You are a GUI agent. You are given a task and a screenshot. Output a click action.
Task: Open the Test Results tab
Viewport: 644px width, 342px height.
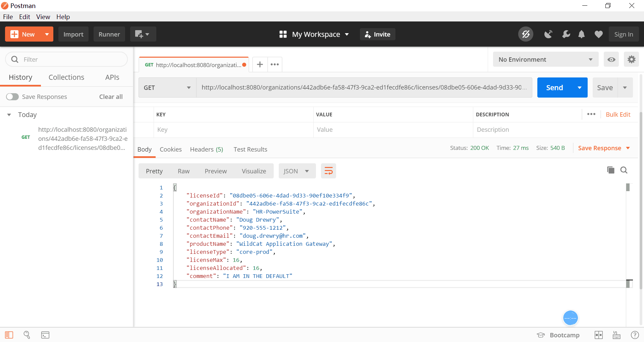click(x=250, y=149)
